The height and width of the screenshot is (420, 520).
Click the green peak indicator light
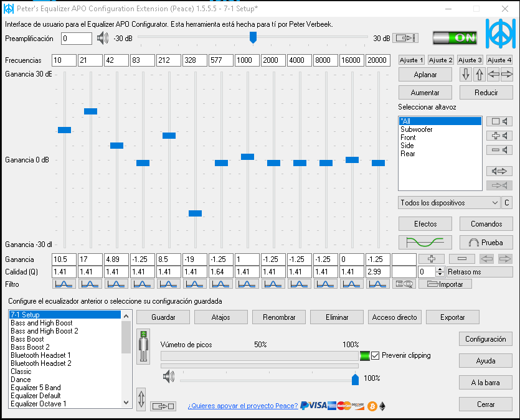point(364,356)
